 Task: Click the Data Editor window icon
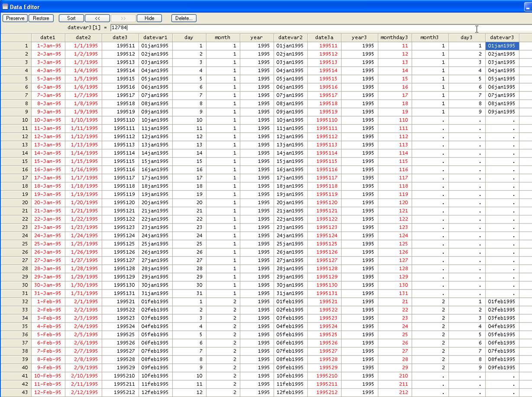point(5,7)
